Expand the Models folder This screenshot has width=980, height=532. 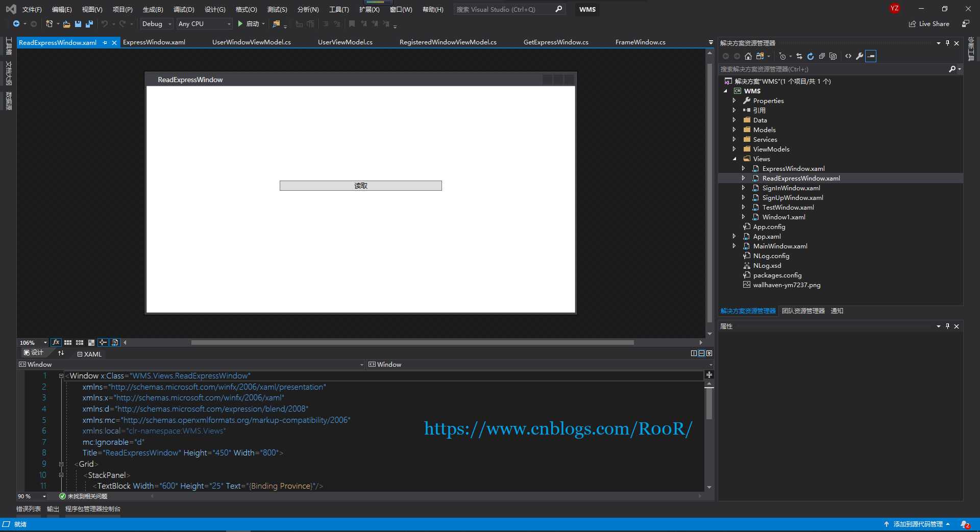[734, 130]
